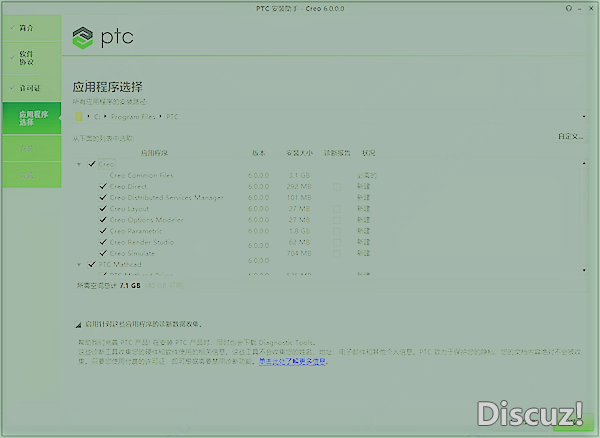Open the 自定义... customize button
The image size is (600, 438).
pyautogui.click(x=571, y=136)
